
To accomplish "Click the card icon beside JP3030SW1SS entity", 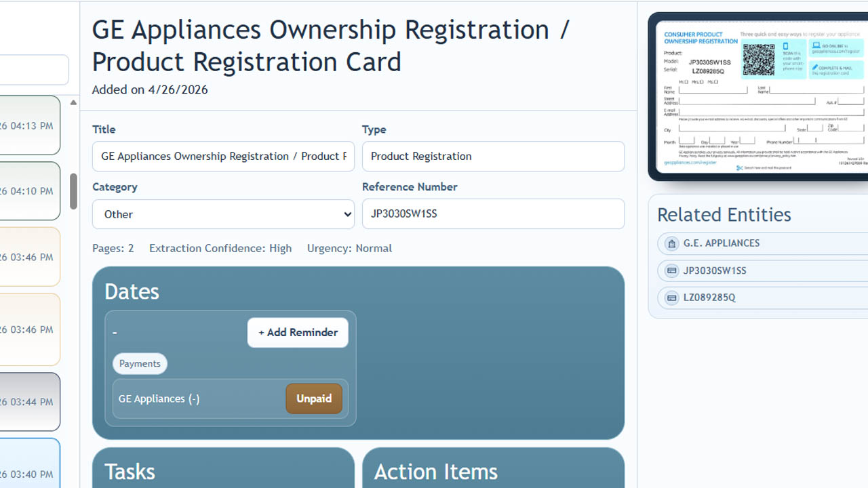I will (672, 270).
